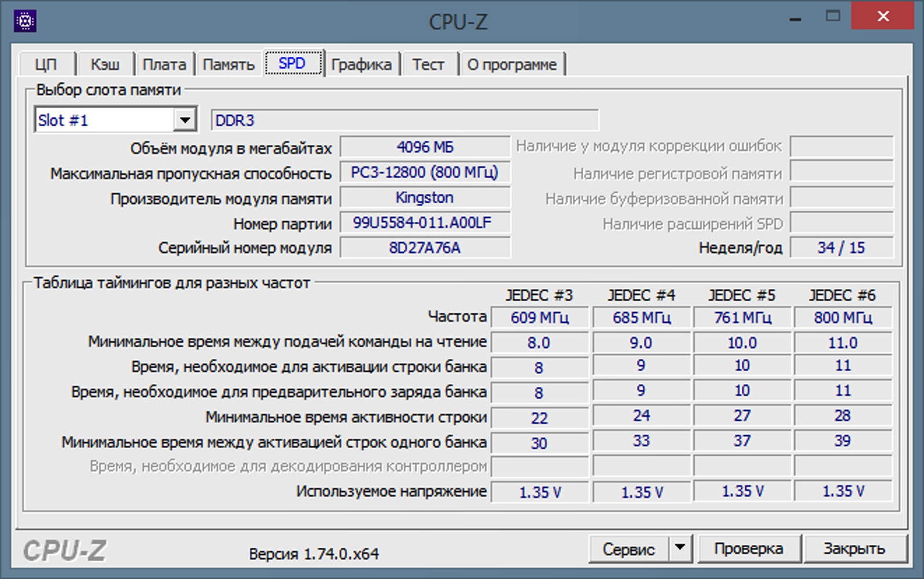This screenshot has height=579, width=924.
Task: Click the 33 bank cycle time cell
Action: click(x=641, y=441)
